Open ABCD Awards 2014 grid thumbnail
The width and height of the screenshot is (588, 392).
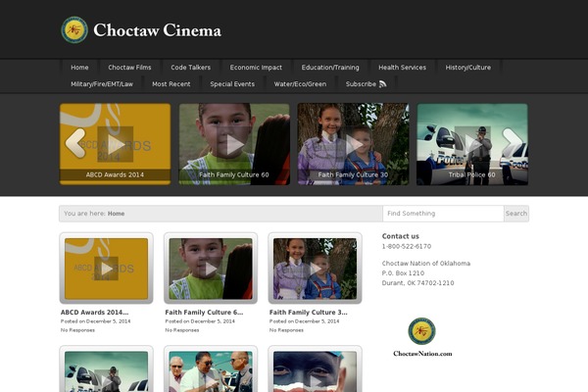[106, 269]
